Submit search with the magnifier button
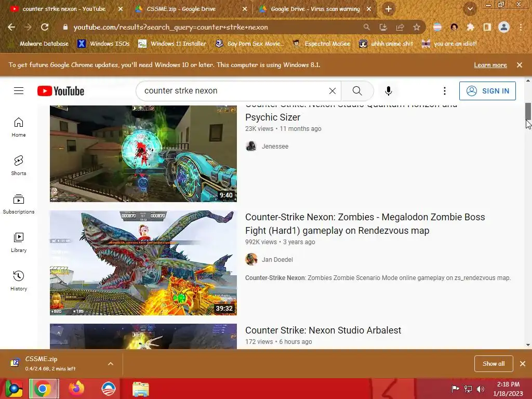This screenshot has width=532, height=399. pos(357,91)
